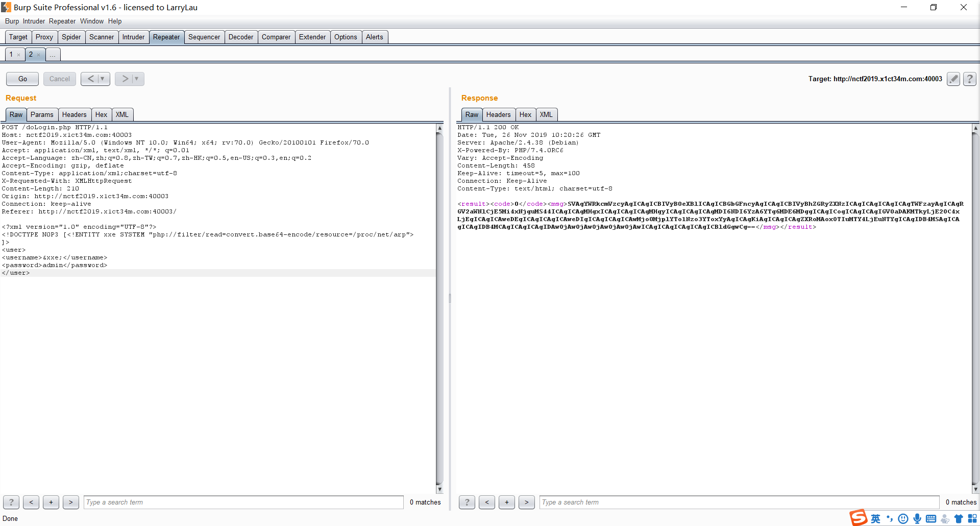Open the Options tab

tap(346, 37)
